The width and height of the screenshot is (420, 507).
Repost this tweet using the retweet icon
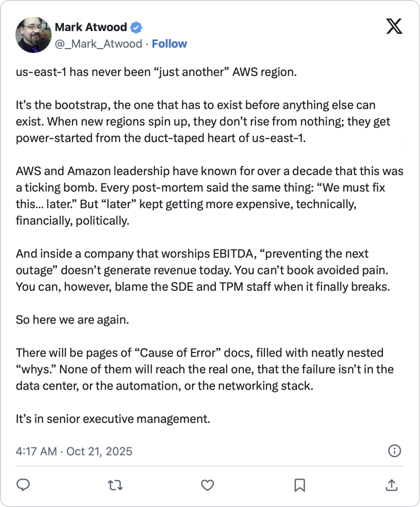(115, 485)
